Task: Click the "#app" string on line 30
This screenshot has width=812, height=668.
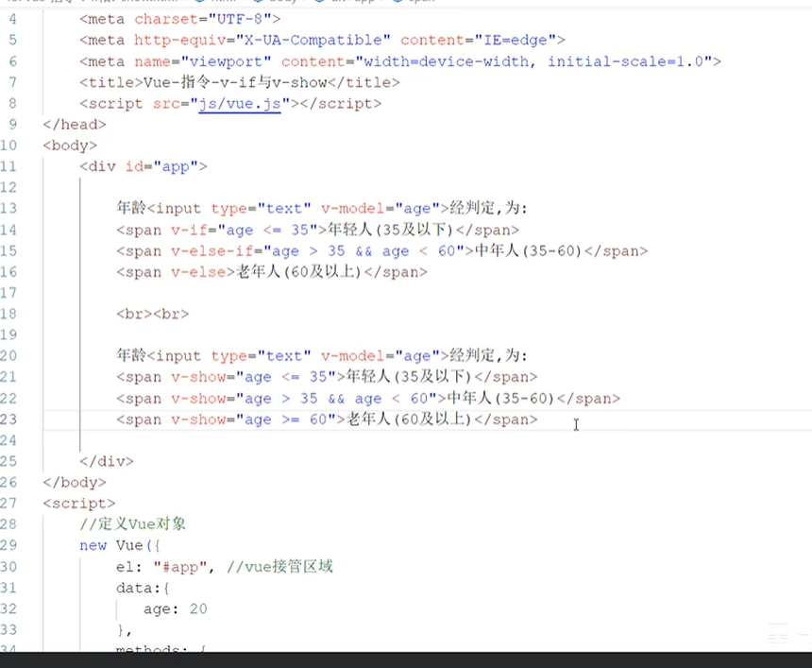Action: (180, 566)
